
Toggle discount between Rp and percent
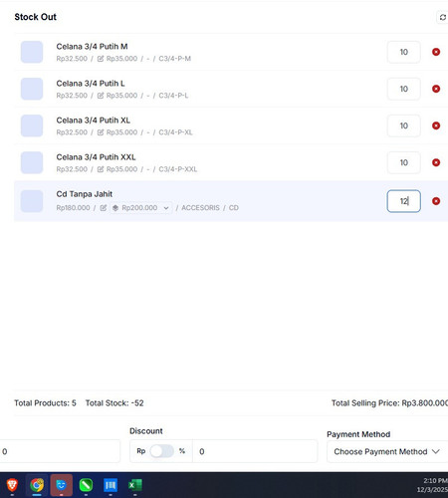coord(161,451)
